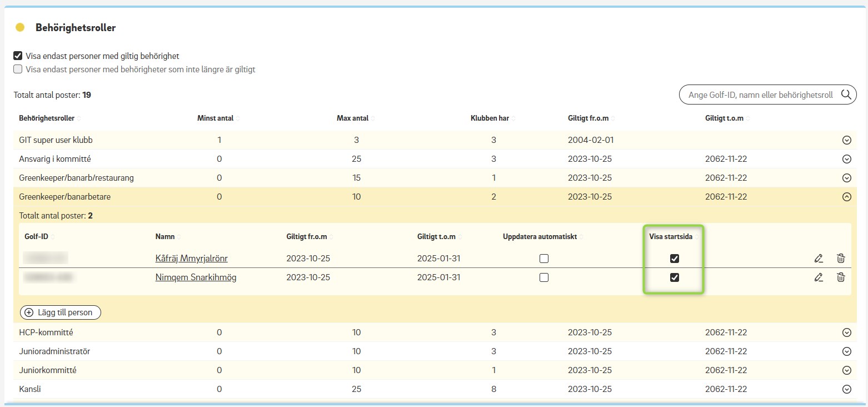The height and width of the screenshot is (407, 868).
Task: Open Nimqem Snarkihmög name link
Action: coord(196,277)
